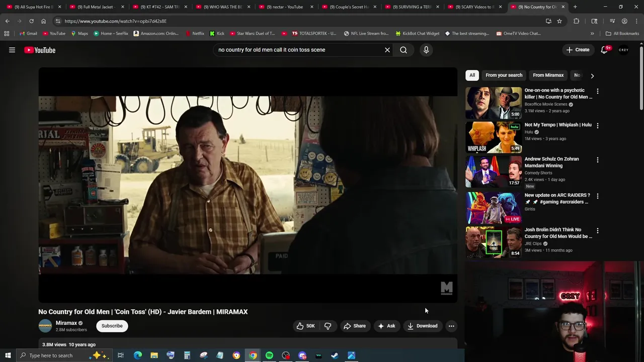Open Windows Start menu
The height and width of the screenshot is (362, 644).
[x=8, y=355]
